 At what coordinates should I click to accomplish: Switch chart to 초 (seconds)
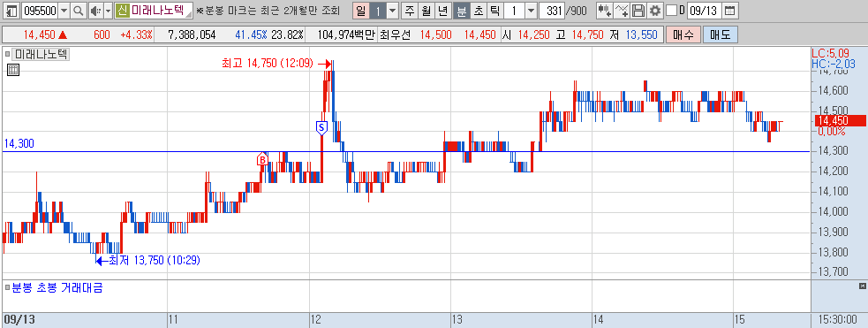(x=478, y=10)
